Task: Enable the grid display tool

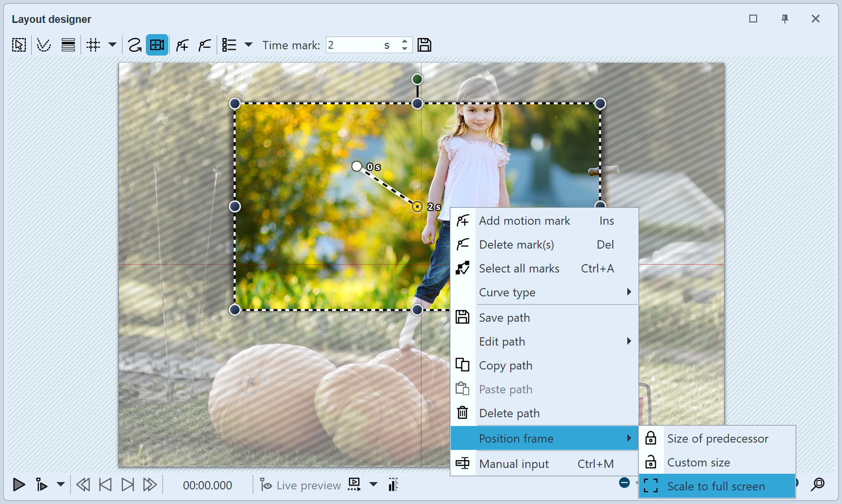Action: pos(93,44)
